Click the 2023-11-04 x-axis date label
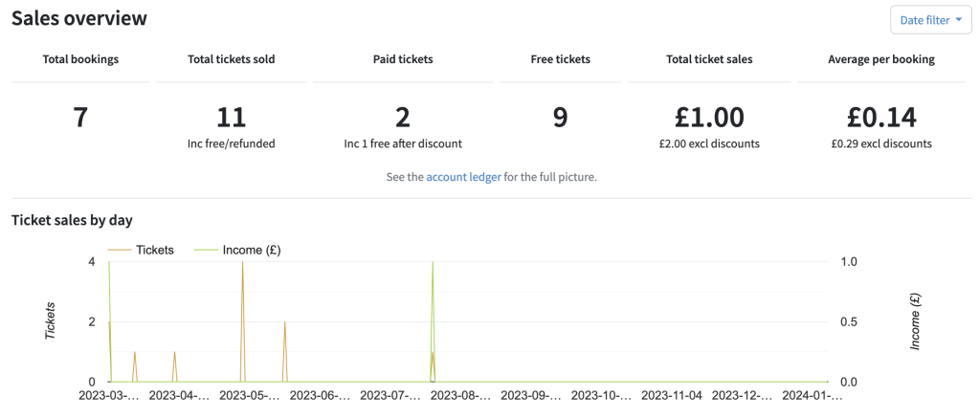 [671, 395]
